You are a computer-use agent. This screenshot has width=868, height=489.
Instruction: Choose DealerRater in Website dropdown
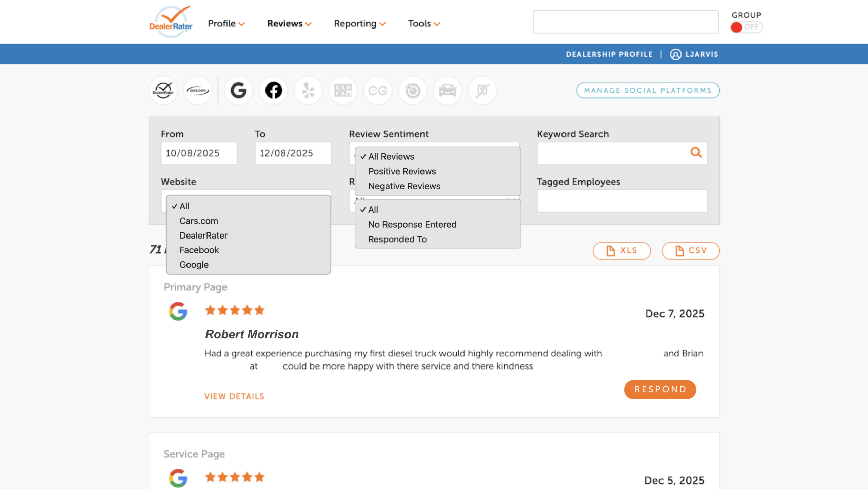[249, 236]
